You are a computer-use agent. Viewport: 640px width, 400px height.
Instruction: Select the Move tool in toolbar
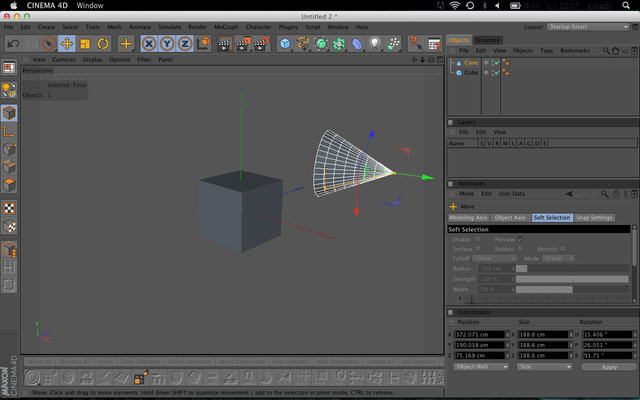click(67, 44)
